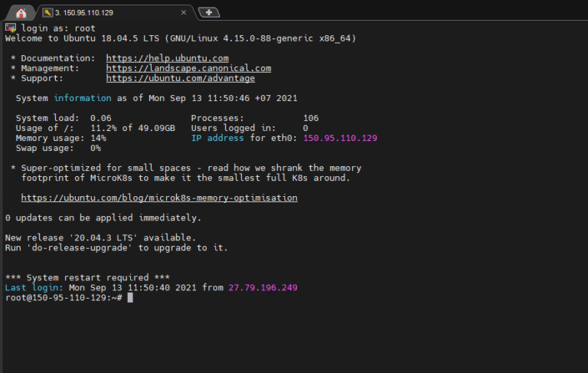588x373 pixels.
Task: Click the 'Management:' label
Action: pyautogui.click(x=51, y=68)
